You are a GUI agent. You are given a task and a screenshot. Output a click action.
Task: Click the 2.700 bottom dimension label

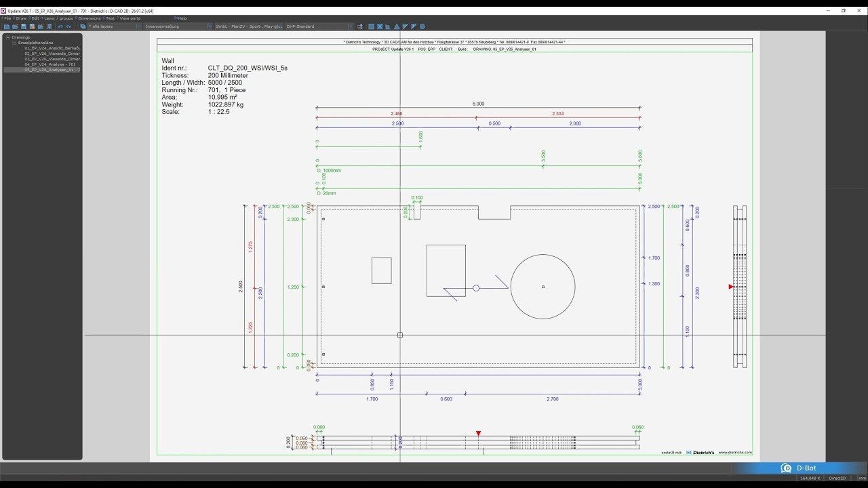click(x=553, y=399)
